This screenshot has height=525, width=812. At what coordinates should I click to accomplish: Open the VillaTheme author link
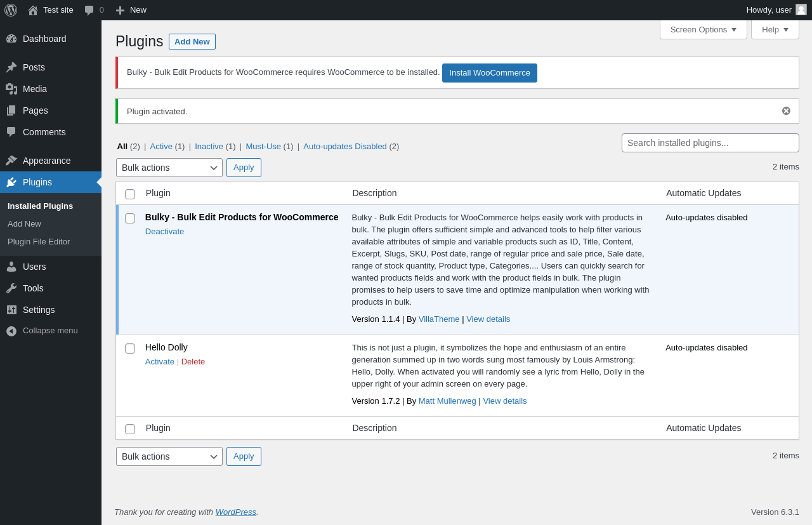[x=439, y=319]
